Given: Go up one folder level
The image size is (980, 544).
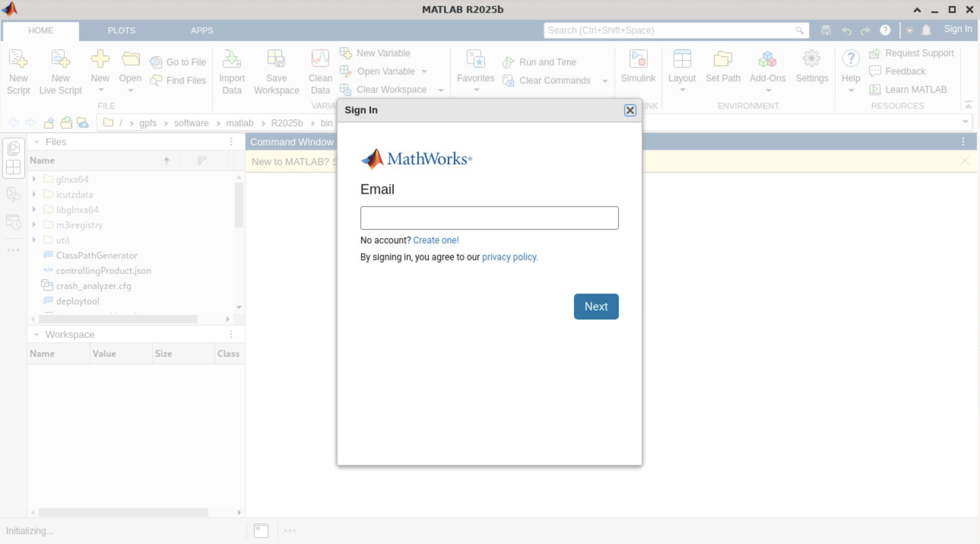Looking at the screenshot, I should [x=49, y=122].
